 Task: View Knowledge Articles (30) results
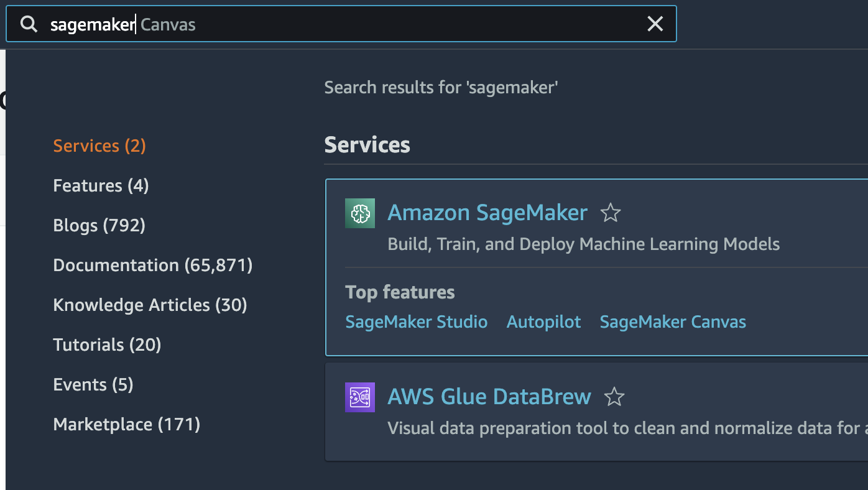(150, 305)
